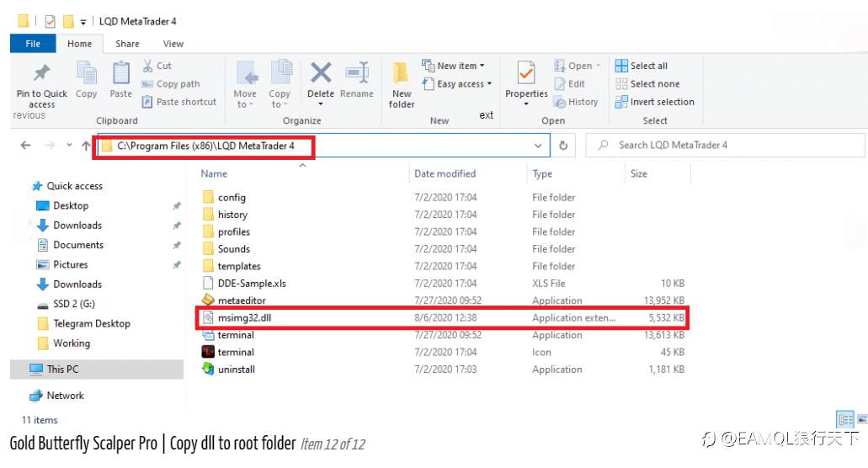Sort by the Name column header

click(214, 173)
